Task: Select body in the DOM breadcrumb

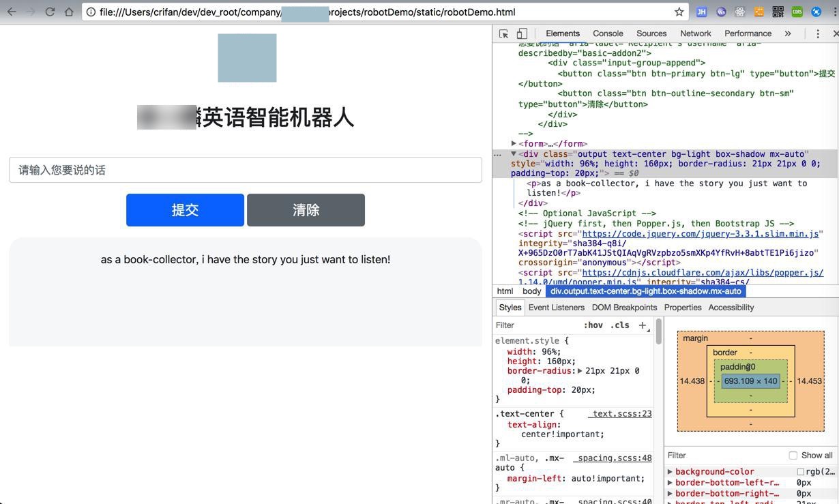Action: pyautogui.click(x=531, y=291)
